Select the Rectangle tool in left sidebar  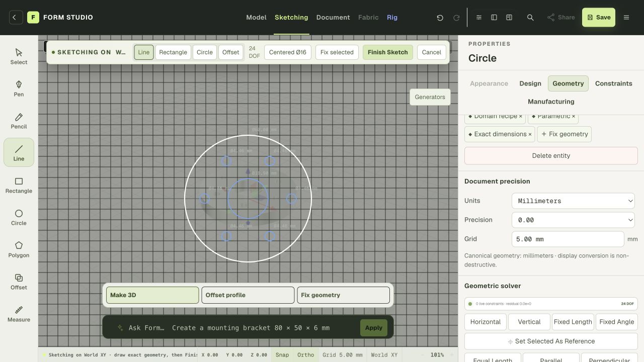point(19,185)
